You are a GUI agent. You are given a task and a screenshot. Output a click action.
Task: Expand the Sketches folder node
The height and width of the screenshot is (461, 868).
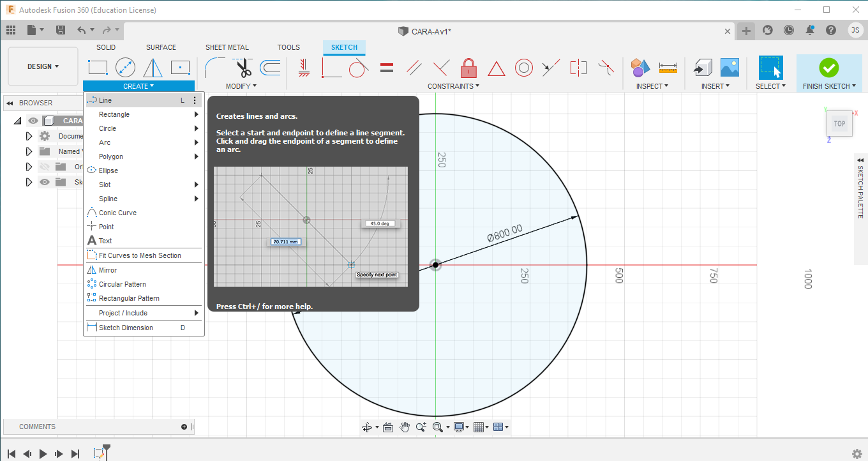pos(29,182)
